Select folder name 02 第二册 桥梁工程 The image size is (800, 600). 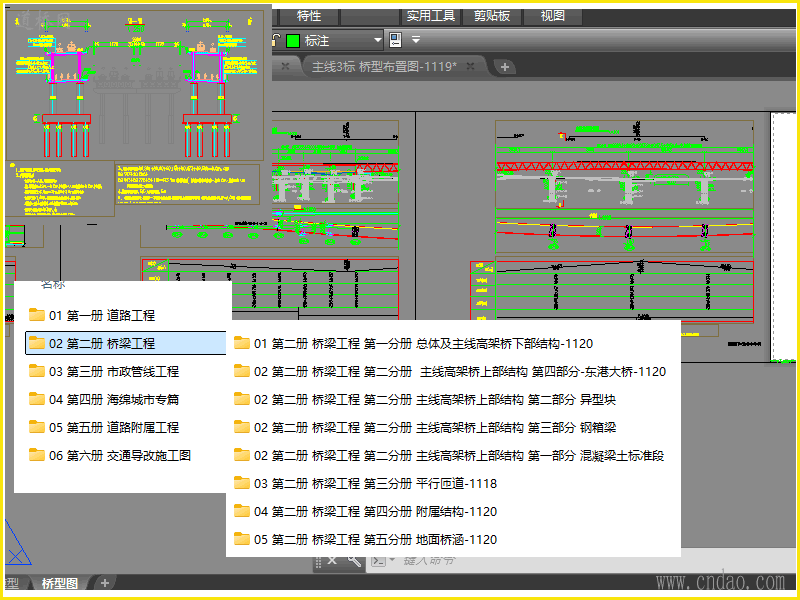tap(102, 343)
